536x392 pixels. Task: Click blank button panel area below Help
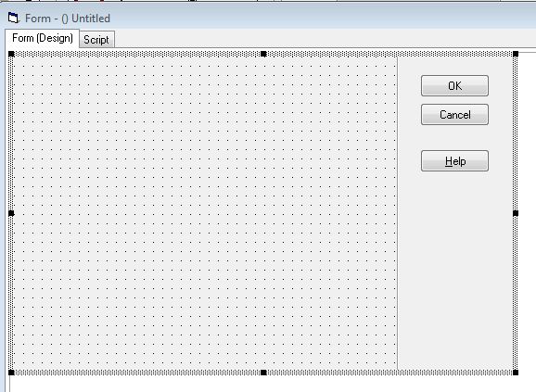[455, 270]
